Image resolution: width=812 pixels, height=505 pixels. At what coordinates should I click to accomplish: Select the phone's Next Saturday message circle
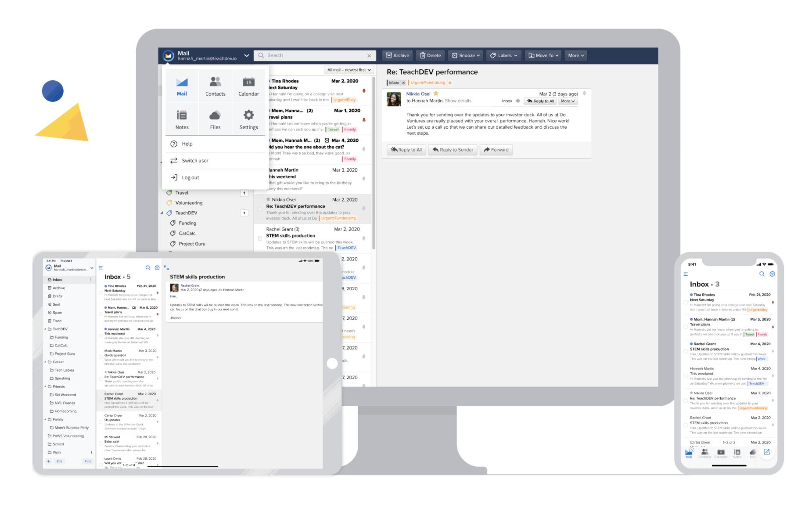pyautogui.click(x=686, y=302)
